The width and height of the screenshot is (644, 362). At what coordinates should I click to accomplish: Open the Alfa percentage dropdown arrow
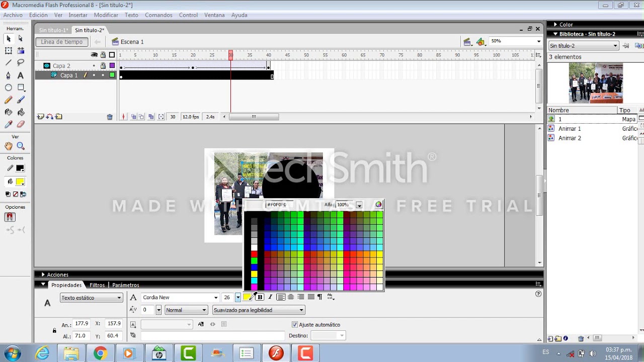[x=359, y=205]
